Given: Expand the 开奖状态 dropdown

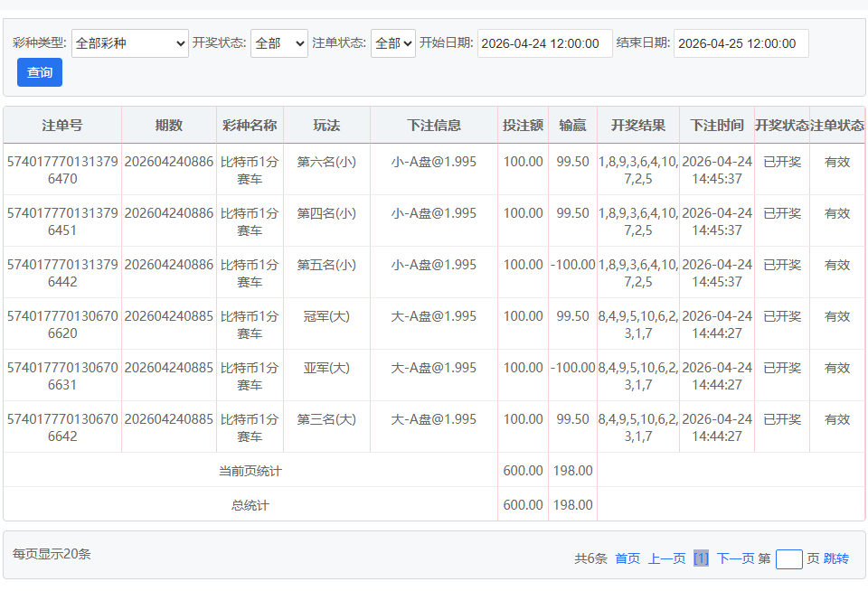Looking at the screenshot, I should click(x=278, y=43).
